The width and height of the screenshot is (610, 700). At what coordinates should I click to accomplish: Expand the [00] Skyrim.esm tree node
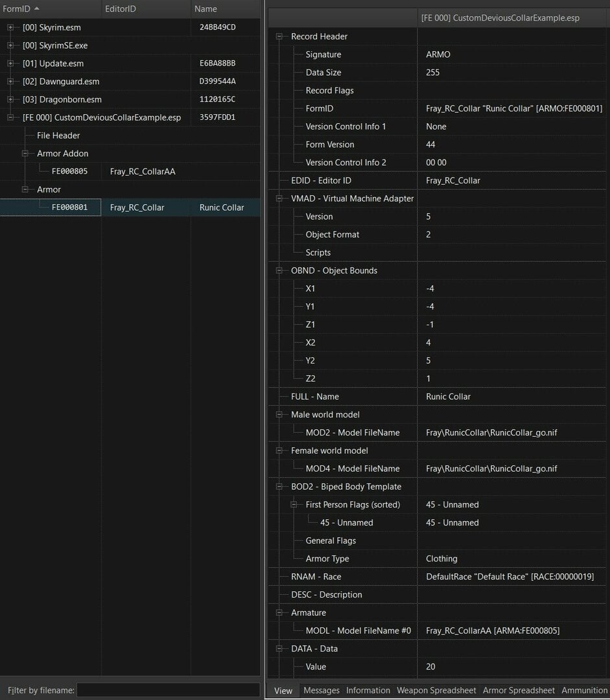point(10,27)
